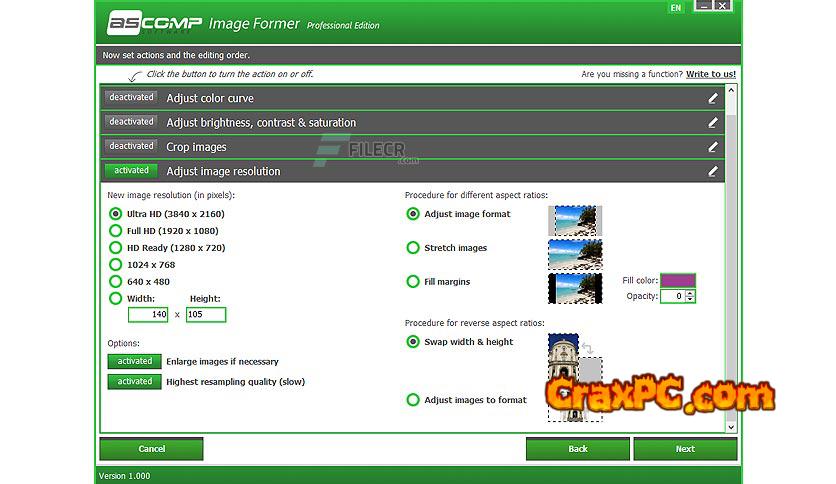Expand the Adjust color curve row
Viewport: 836px width, 484px height.
[x=412, y=98]
